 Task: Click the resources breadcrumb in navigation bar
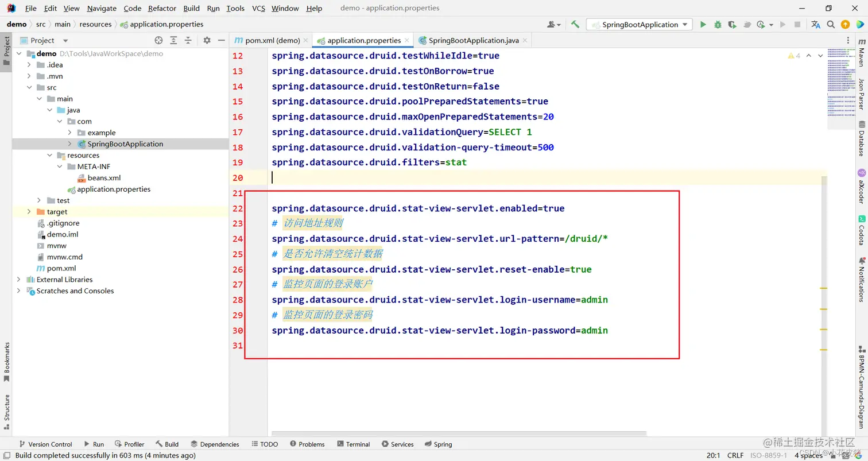click(x=95, y=24)
